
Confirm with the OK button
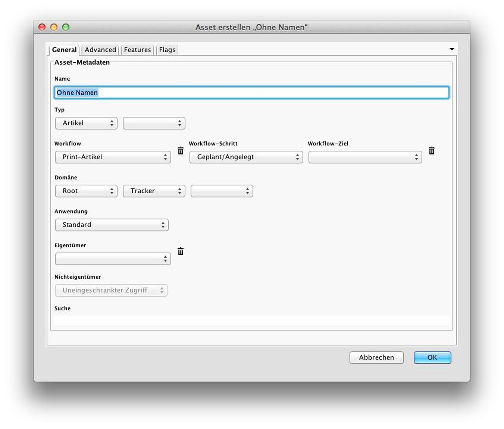coord(432,357)
